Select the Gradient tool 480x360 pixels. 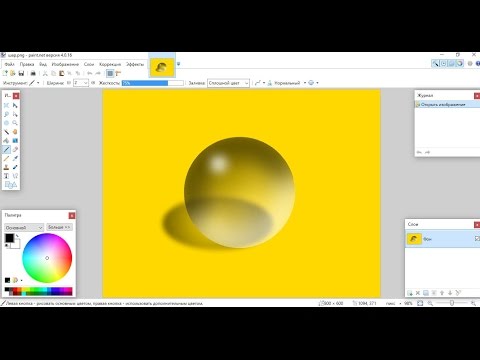(x=15, y=141)
